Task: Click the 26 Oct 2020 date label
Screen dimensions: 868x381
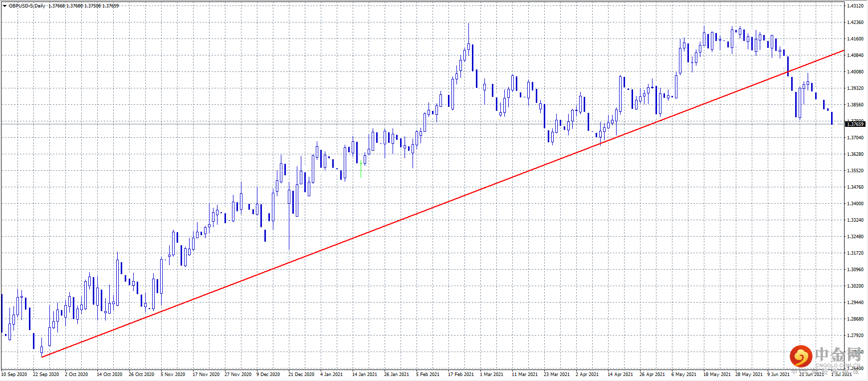Action: tap(141, 375)
